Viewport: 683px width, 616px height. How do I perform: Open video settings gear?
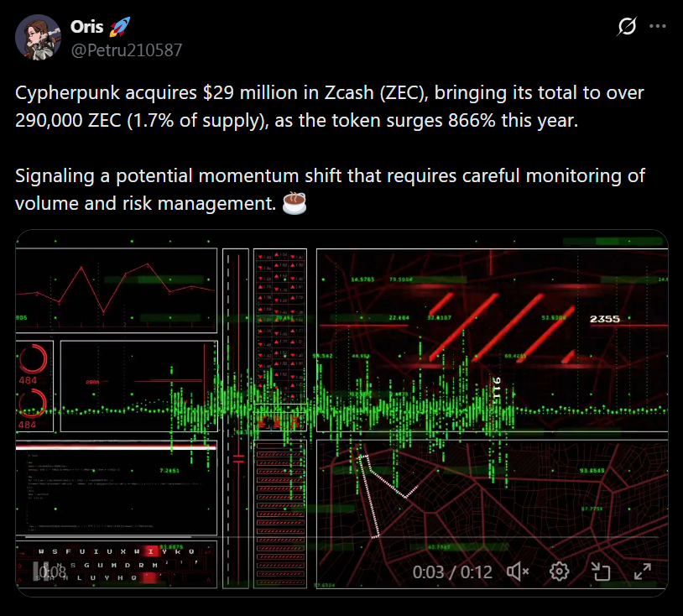pyautogui.click(x=560, y=572)
